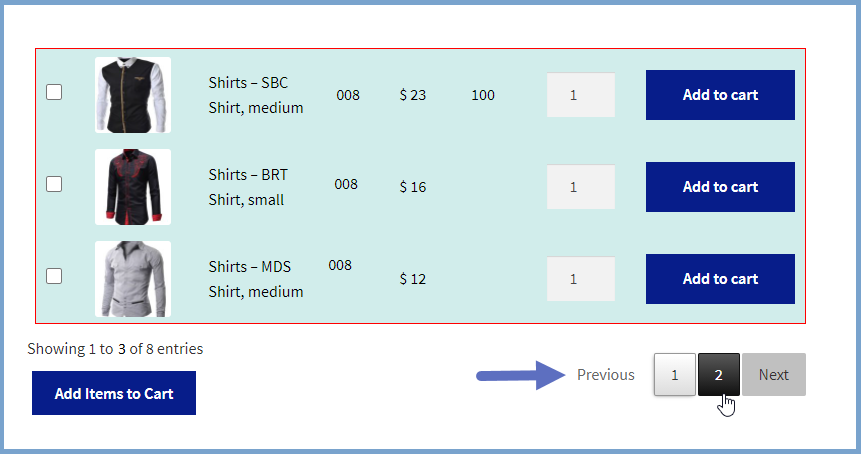The height and width of the screenshot is (454, 861).
Task: Open the black and red BRT shirt thumbnail
Action: click(133, 187)
